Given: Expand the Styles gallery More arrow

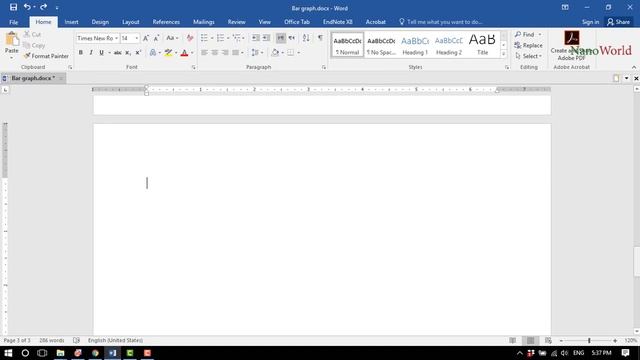Looking at the screenshot, I should click(x=503, y=53).
